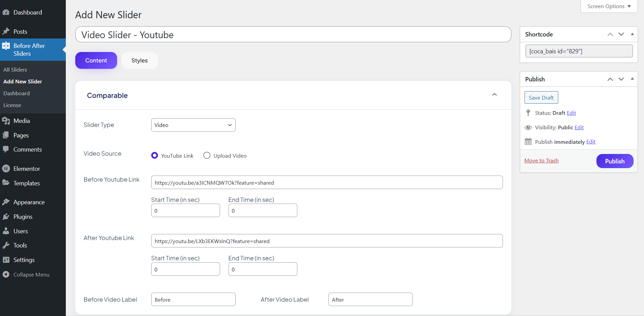Click the Settings sliders icon
644x316 pixels.
pos(6,260)
